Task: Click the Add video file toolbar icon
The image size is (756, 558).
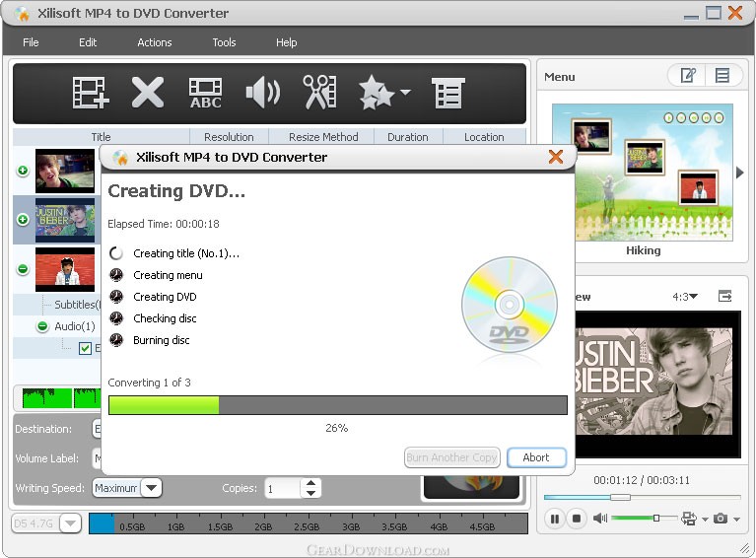Action: 91,93
